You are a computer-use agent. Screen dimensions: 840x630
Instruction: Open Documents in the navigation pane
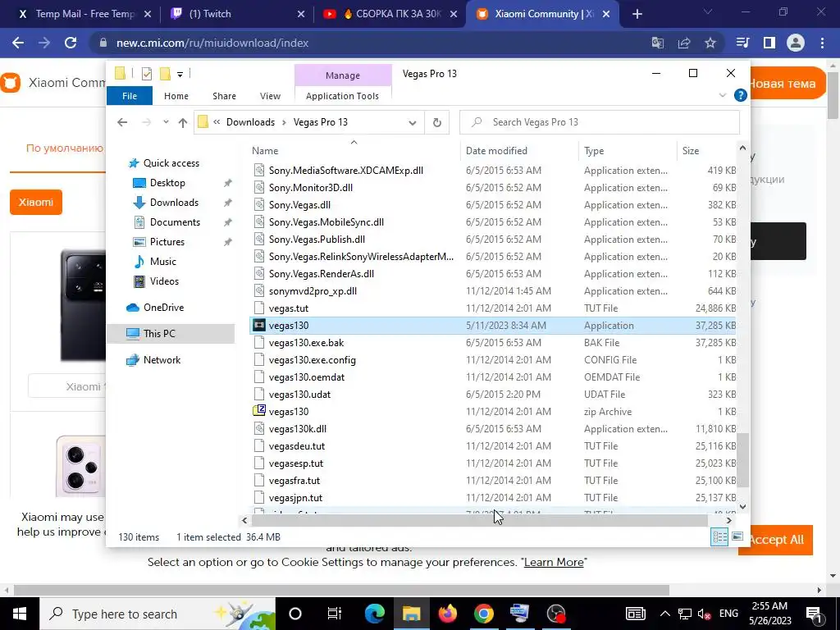(175, 221)
